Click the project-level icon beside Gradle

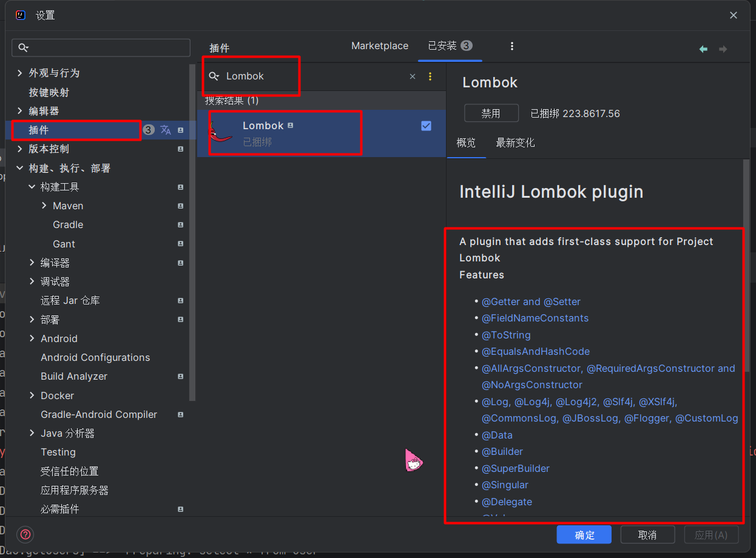coord(180,225)
